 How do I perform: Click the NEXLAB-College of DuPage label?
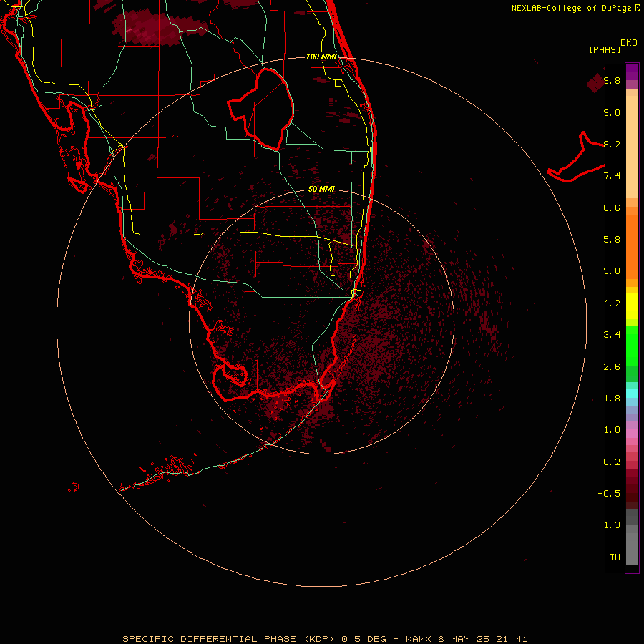(x=571, y=8)
